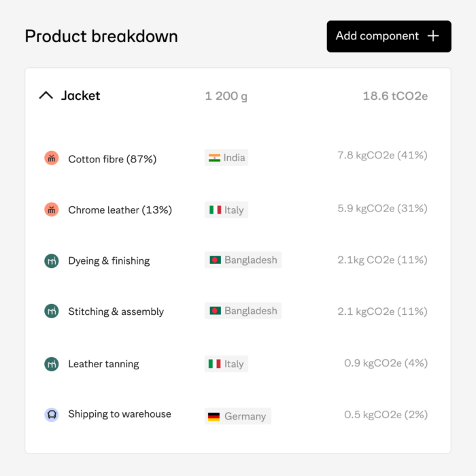Click the 18.6 tCO2e total emissions value
The height and width of the screenshot is (476, 476).
click(x=395, y=96)
